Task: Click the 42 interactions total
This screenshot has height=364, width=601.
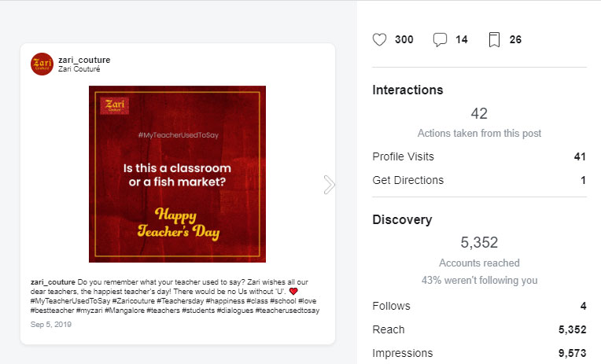Action: [x=479, y=113]
